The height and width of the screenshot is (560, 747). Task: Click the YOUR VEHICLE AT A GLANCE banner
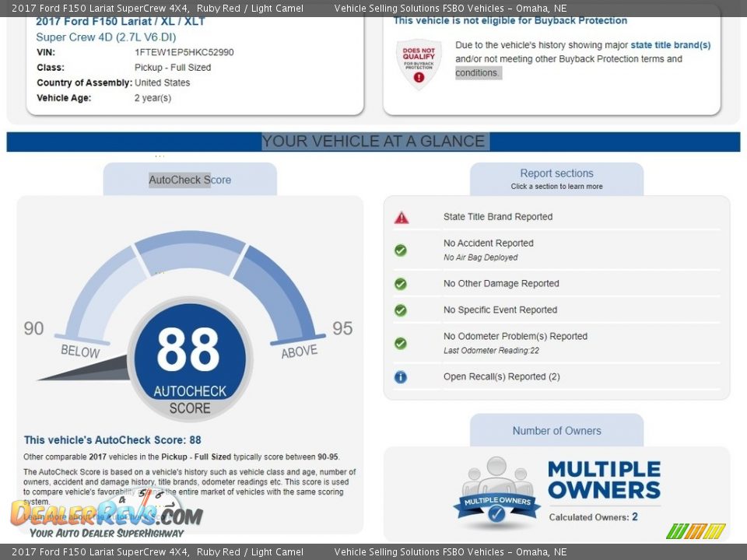click(x=373, y=142)
